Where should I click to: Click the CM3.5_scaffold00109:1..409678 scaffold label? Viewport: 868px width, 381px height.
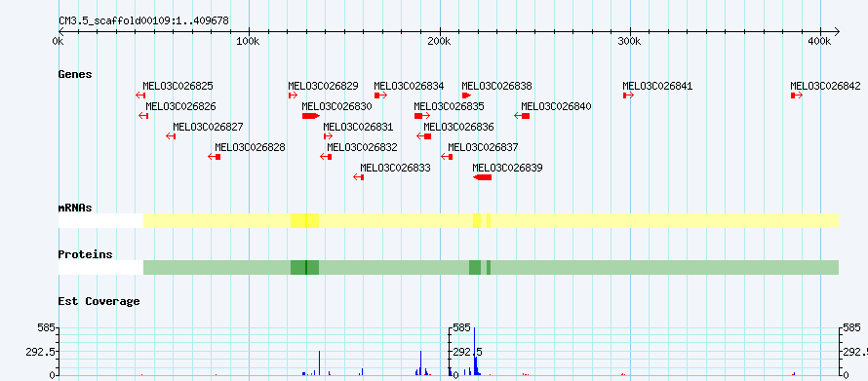point(144,21)
